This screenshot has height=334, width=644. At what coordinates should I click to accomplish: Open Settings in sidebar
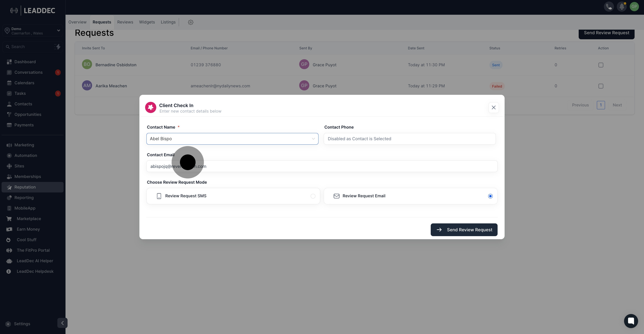coord(22,324)
